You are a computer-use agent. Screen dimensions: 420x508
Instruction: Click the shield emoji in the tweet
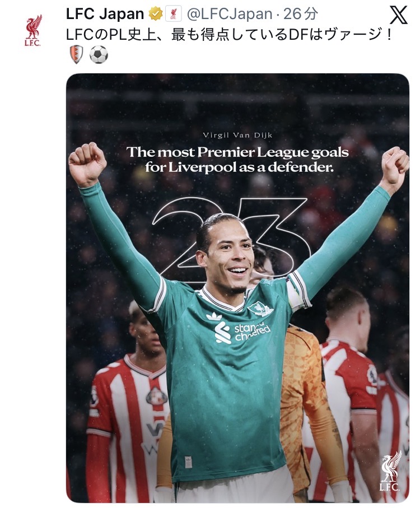click(x=75, y=54)
